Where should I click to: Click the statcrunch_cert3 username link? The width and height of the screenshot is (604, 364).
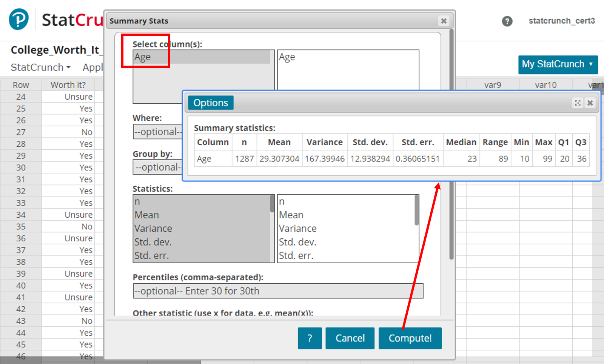pos(561,21)
